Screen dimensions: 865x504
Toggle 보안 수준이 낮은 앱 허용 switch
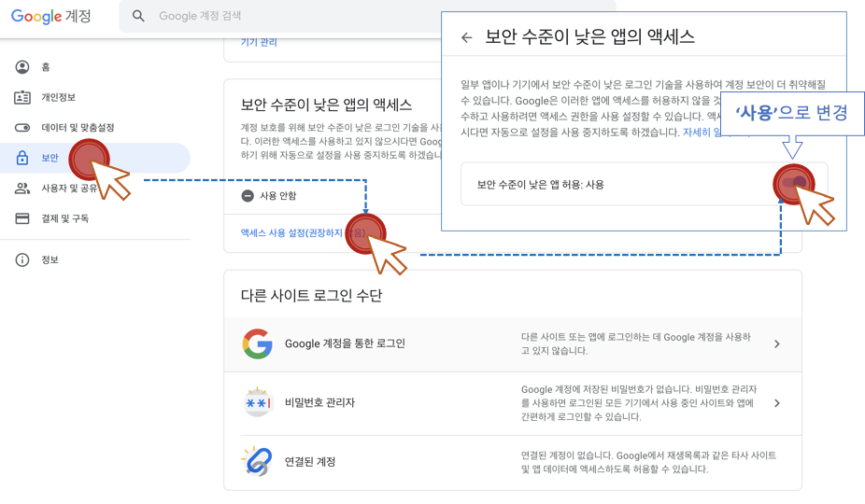pos(794,184)
